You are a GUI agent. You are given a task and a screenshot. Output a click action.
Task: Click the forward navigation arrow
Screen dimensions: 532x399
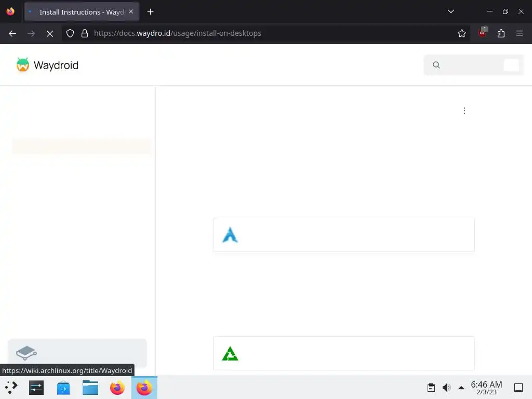(x=31, y=33)
